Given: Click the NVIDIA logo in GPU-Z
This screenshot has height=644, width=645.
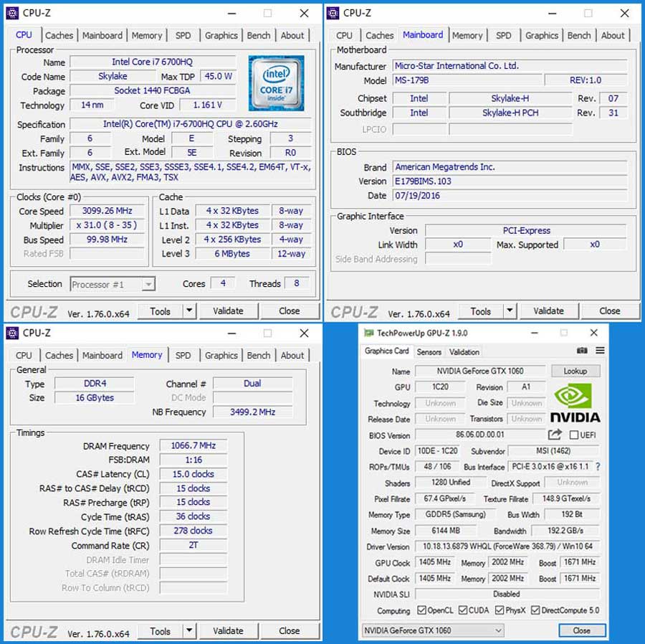Looking at the screenshot, I should (x=575, y=403).
